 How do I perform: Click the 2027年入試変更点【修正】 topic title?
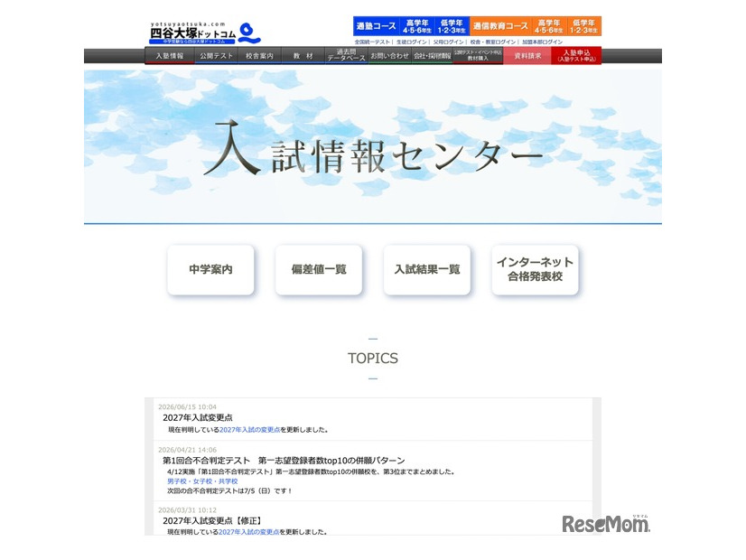(x=212, y=521)
